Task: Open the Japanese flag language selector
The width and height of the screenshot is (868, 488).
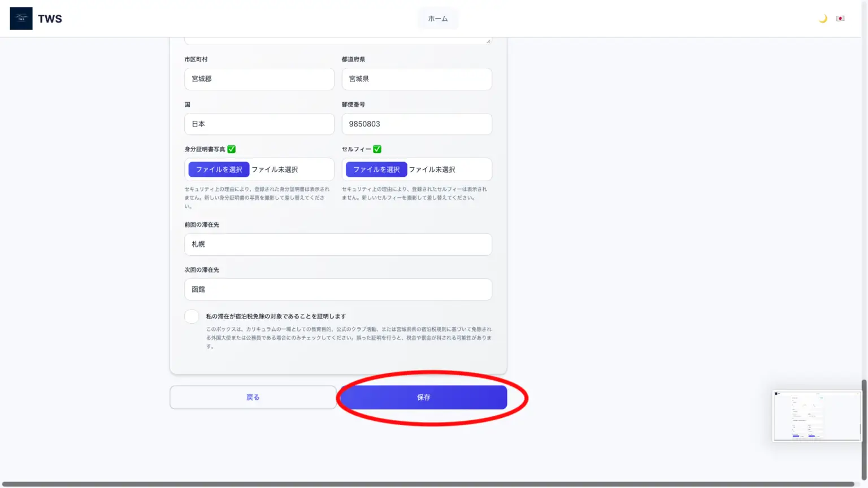Action: tap(840, 19)
